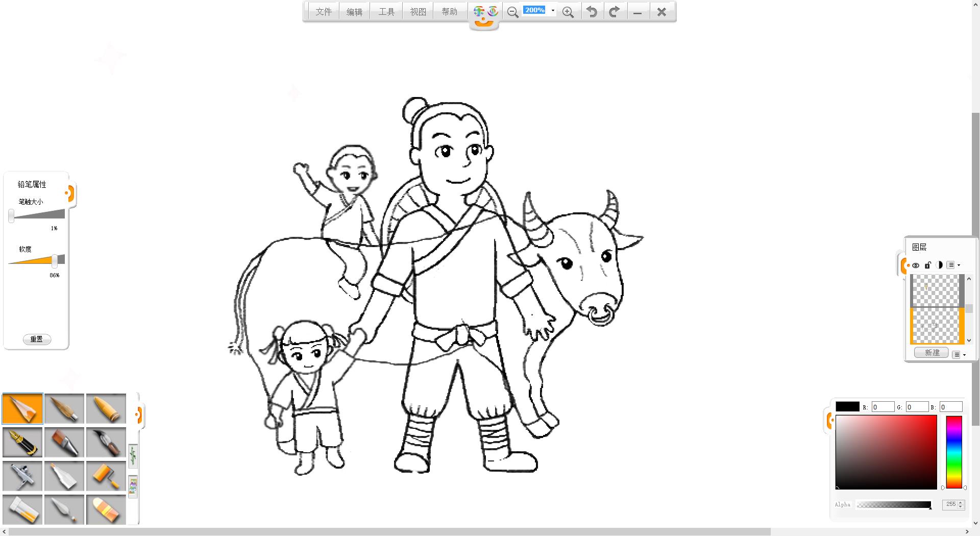Select the airbrush spray gun tool
This screenshot has height=536, width=980.
[22, 476]
